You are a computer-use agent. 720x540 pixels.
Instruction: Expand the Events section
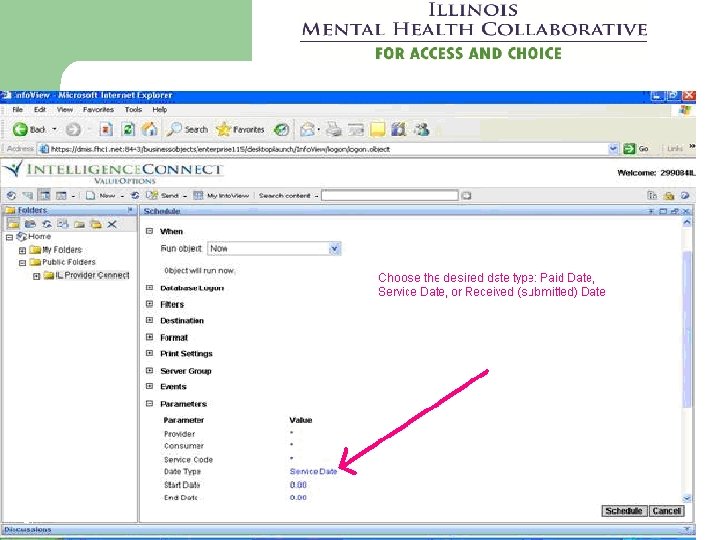coord(149,386)
